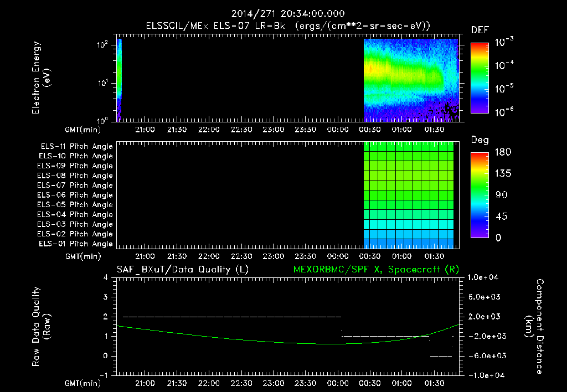Screen dimensions: 567x392
Task: Click the data quality line at level 2
Action: pyautogui.click(x=232, y=317)
